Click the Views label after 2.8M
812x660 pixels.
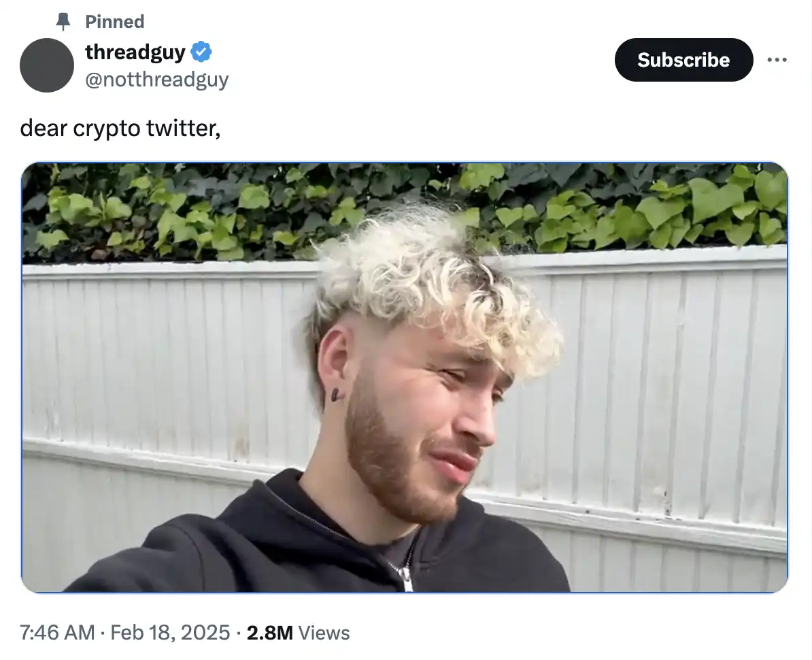tap(324, 633)
